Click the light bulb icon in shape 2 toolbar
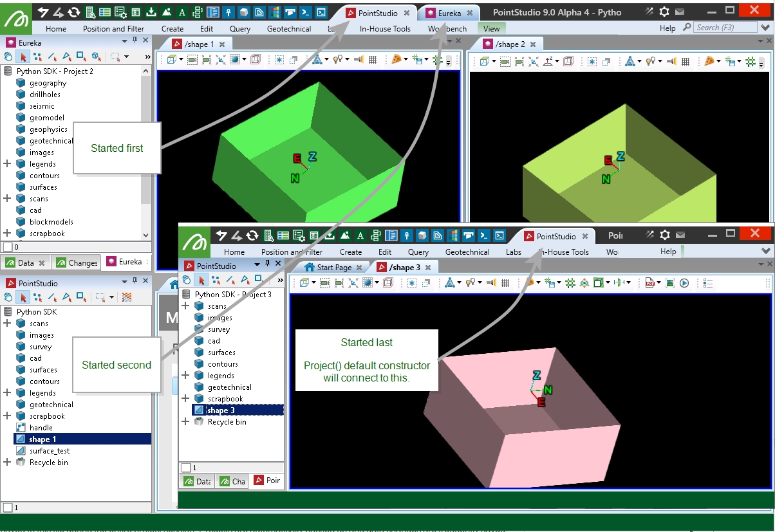Screen dimensions: 775x532 click(x=651, y=61)
